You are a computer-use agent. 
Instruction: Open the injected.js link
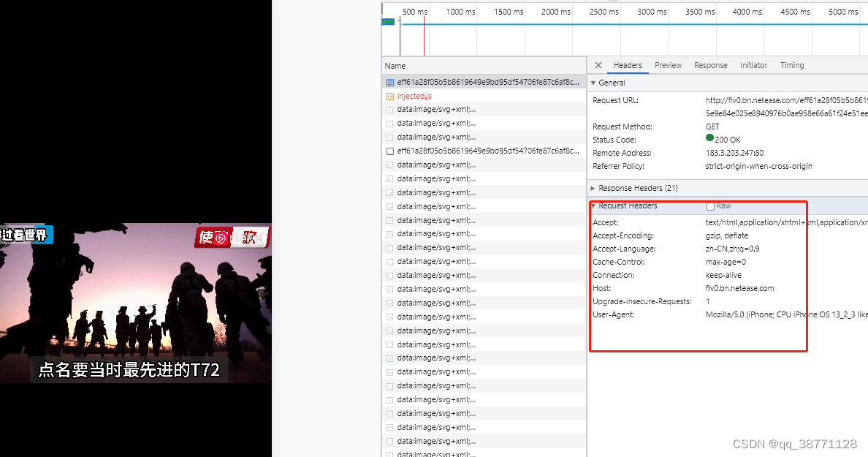[x=414, y=96]
